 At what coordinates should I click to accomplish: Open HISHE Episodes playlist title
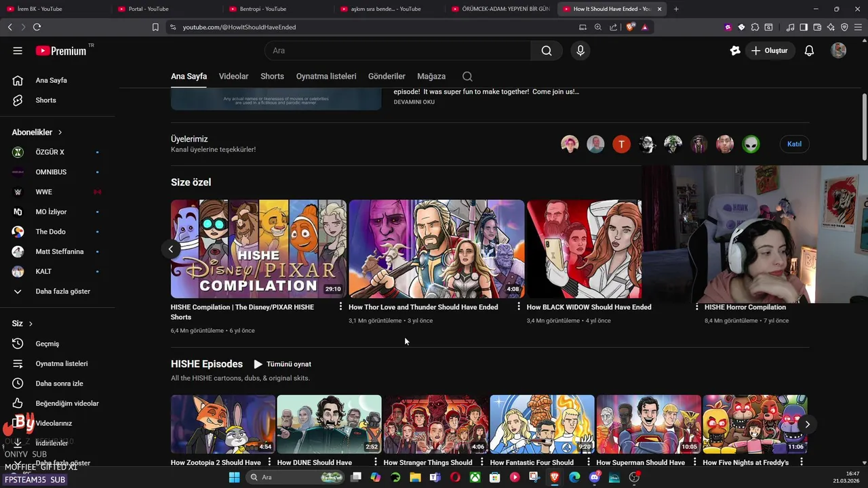207,364
